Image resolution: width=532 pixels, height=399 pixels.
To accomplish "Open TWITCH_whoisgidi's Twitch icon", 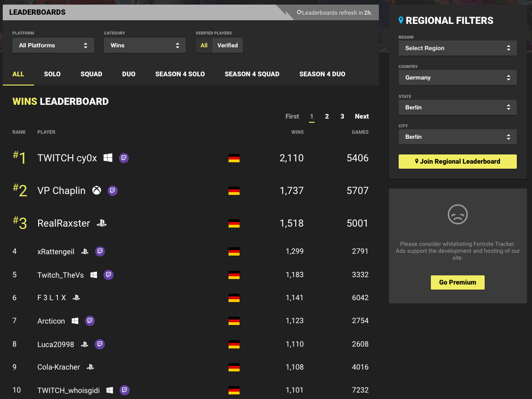I will [x=125, y=390].
